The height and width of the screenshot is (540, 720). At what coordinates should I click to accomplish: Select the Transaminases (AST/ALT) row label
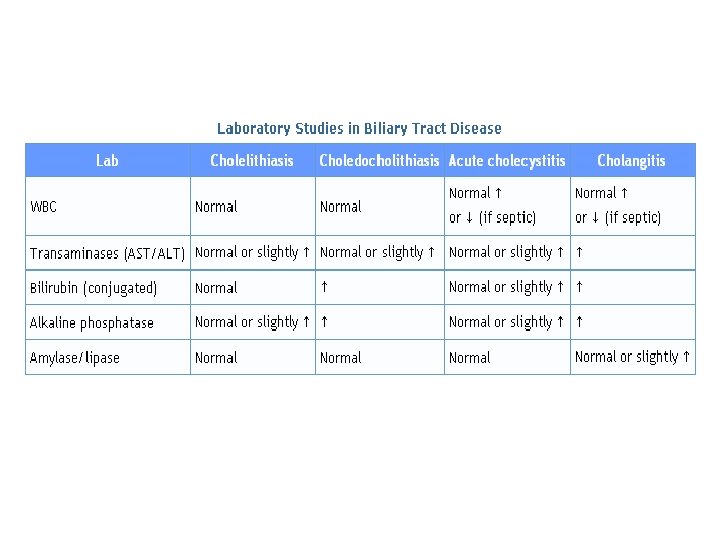107,254
